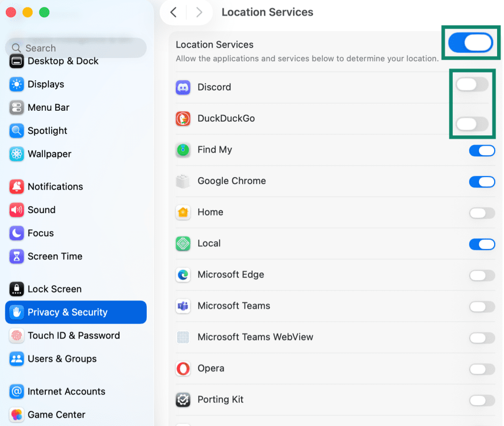Click the Microsoft Teams app icon
The image size is (504, 426).
coord(183,306)
